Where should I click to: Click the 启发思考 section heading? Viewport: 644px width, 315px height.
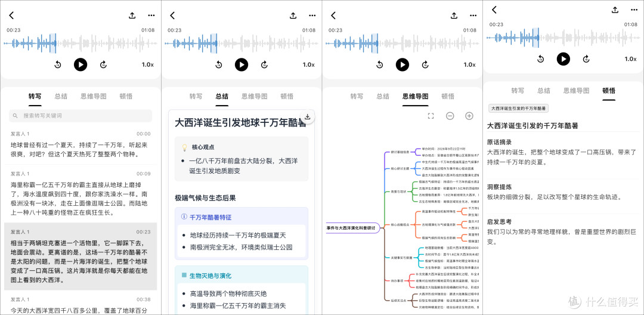(x=499, y=221)
